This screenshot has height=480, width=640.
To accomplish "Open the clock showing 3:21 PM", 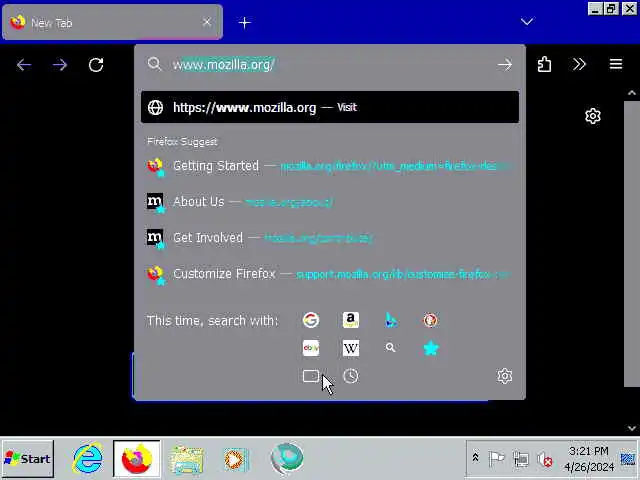I will (589, 459).
